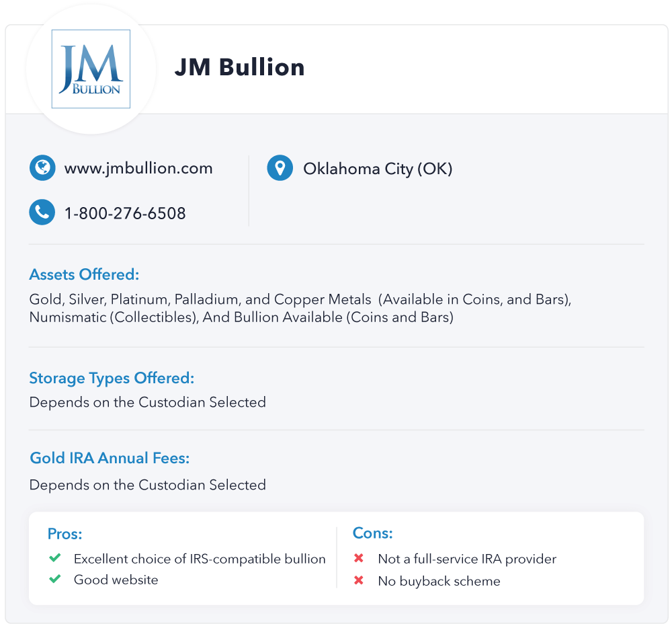This screenshot has height=628, width=672.
Task: Click the red X beside No buyback scheme
Action: pos(359,580)
